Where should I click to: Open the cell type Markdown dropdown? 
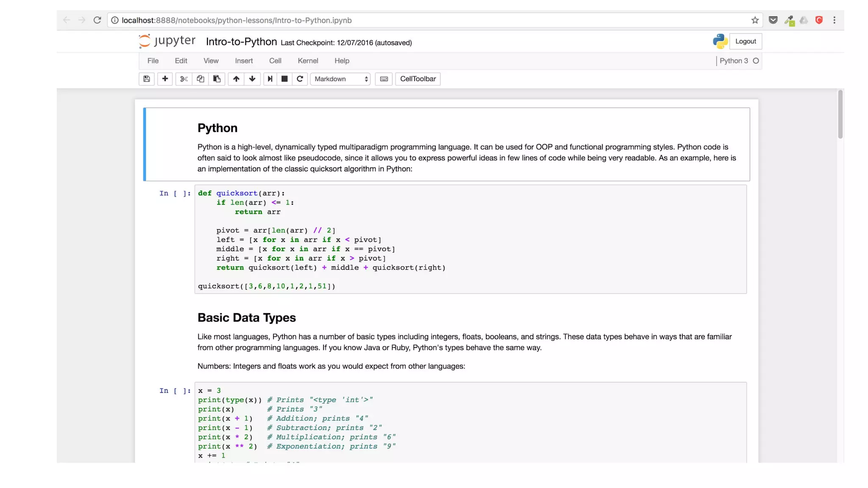pos(341,79)
